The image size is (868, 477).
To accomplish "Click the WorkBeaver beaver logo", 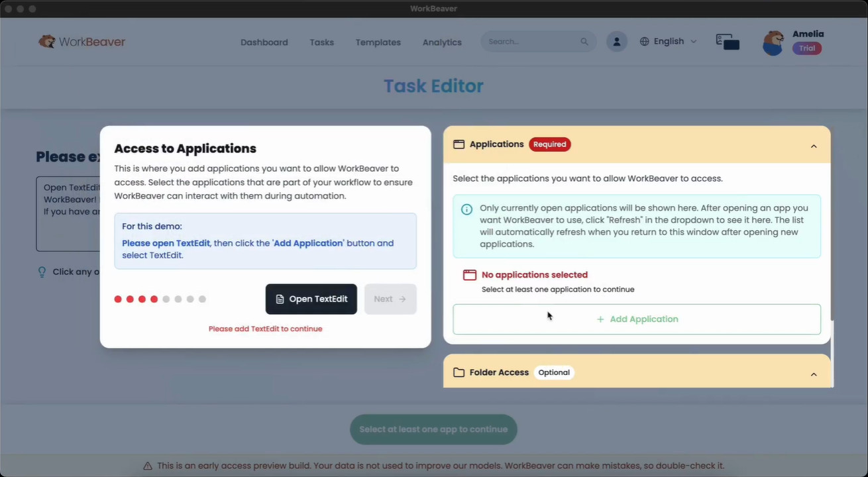I will click(x=46, y=42).
